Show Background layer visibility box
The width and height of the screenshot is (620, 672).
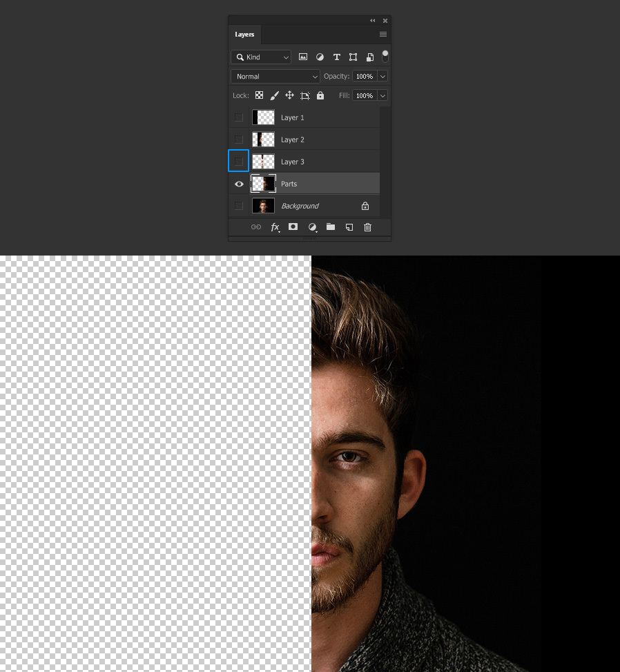(x=239, y=206)
